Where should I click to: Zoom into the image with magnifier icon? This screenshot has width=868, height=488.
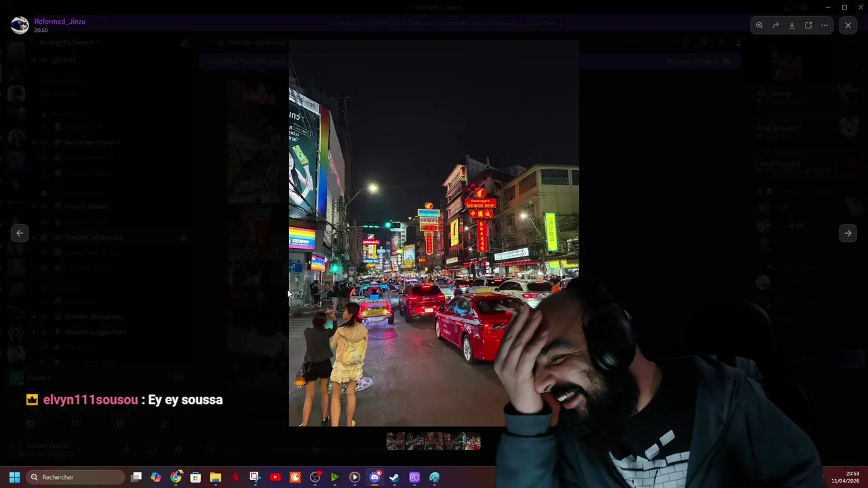[x=759, y=25]
